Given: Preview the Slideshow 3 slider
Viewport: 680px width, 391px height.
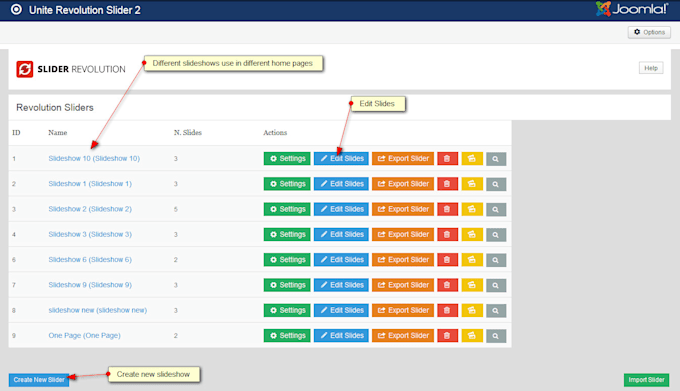Looking at the screenshot, I should tap(496, 235).
